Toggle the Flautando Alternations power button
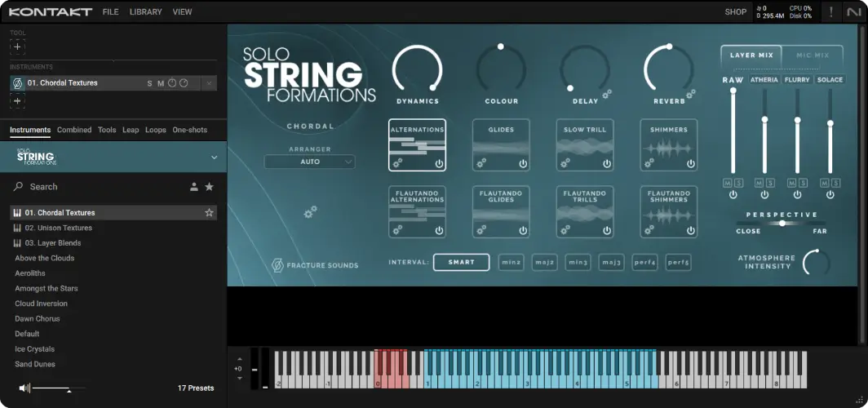The image size is (868, 408). click(440, 230)
